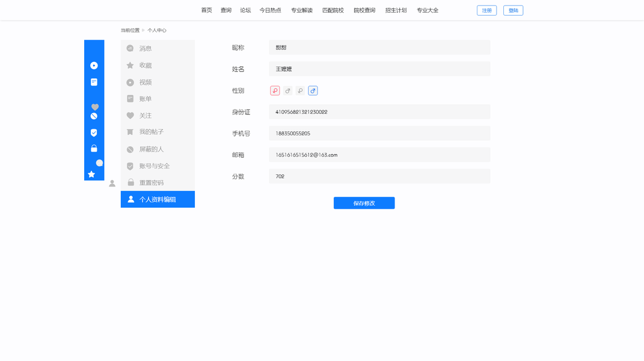Click the white padlock icon on blue strip

pyautogui.click(x=94, y=148)
